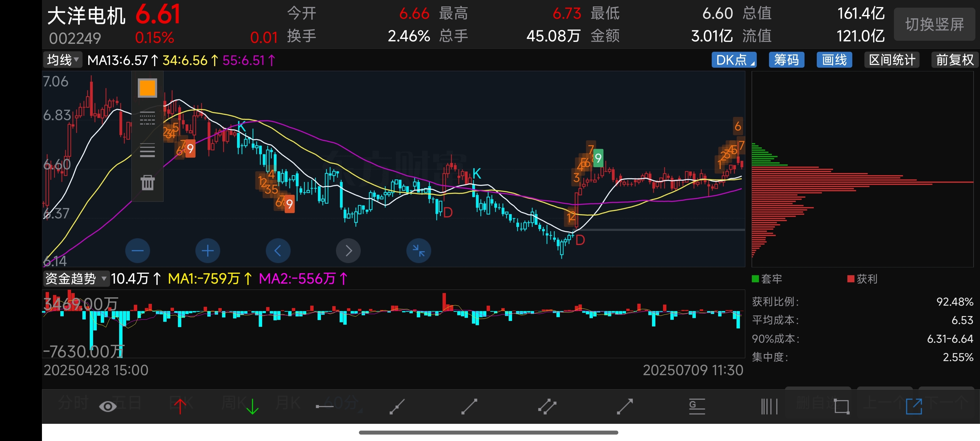Tap the blue share export icon
This screenshot has width=980, height=441.
click(x=914, y=406)
